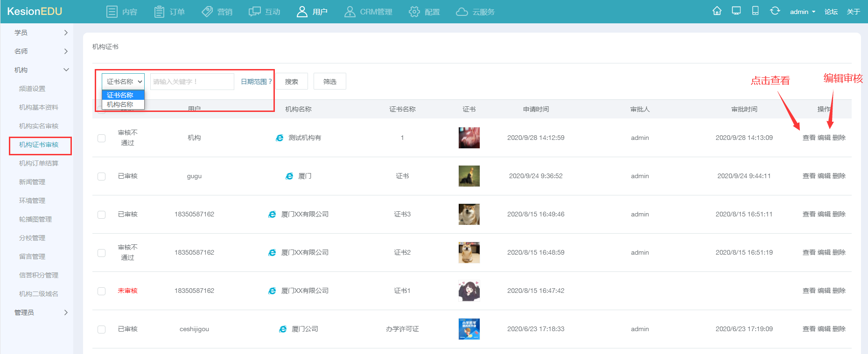Click IE icon beside 厦门公司

[283, 329]
